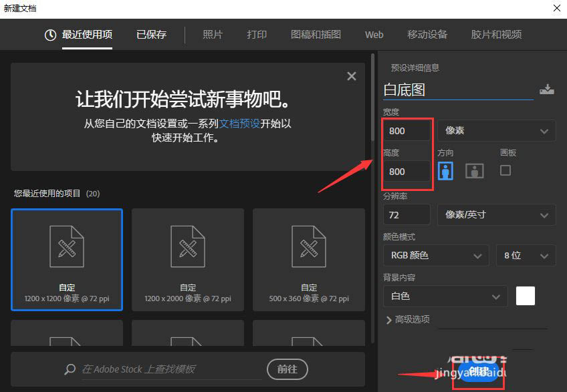Click the Adobe Stock template search field
This screenshot has width=567, height=392.
(x=172, y=369)
